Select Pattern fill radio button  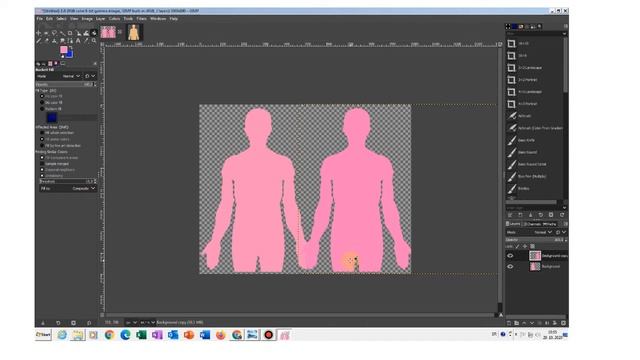[x=42, y=109]
